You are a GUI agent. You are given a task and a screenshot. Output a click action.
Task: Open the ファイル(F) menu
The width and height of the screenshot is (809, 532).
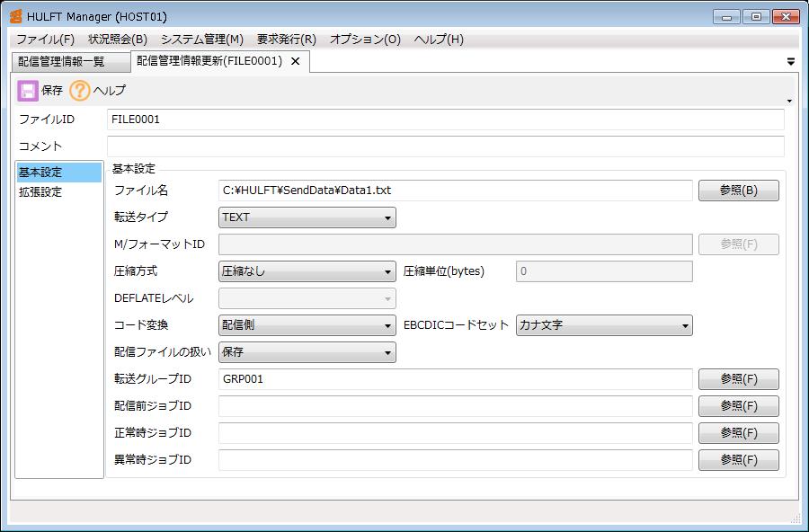pos(45,40)
